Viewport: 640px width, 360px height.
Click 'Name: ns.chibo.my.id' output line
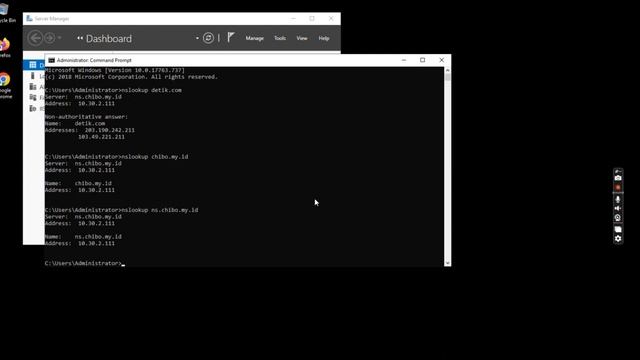pos(83,237)
